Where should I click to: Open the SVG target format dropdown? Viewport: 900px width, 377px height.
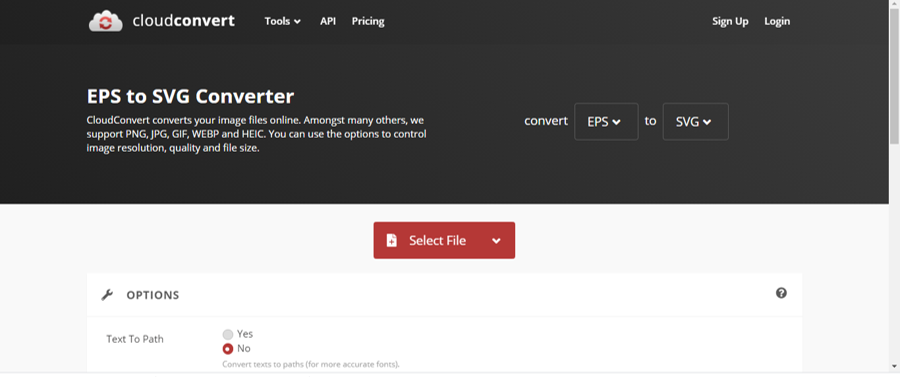696,122
